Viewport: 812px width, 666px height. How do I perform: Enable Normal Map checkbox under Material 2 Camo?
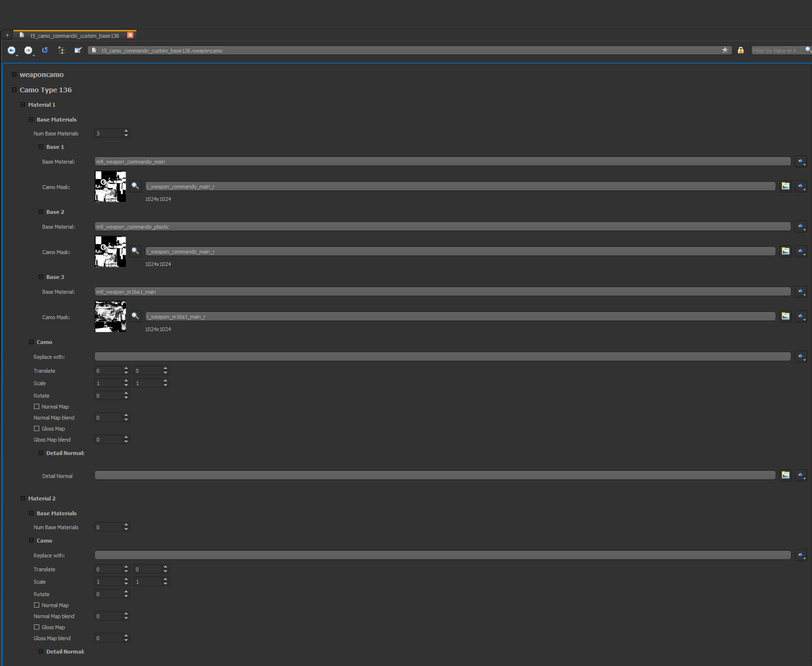pyautogui.click(x=37, y=605)
